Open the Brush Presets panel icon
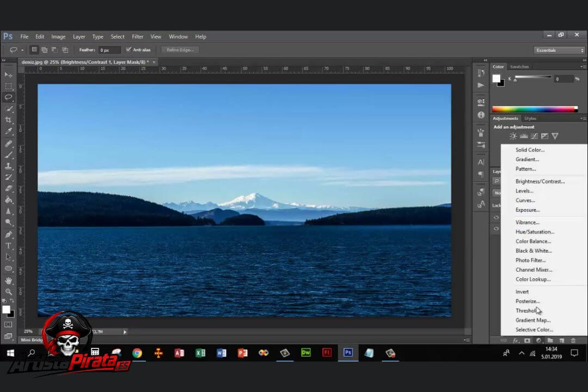The width and height of the screenshot is (588, 392). tap(481, 145)
